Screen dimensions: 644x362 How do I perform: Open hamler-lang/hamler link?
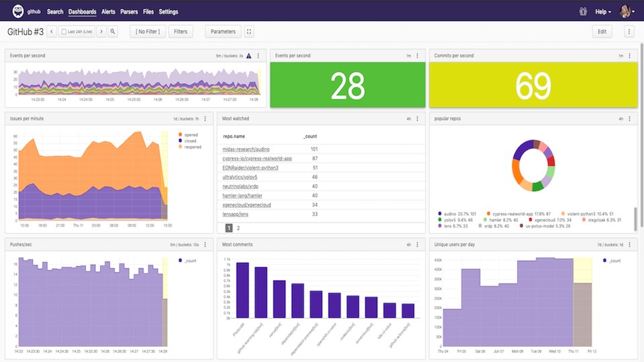pyautogui.click(x=242, y=196)
